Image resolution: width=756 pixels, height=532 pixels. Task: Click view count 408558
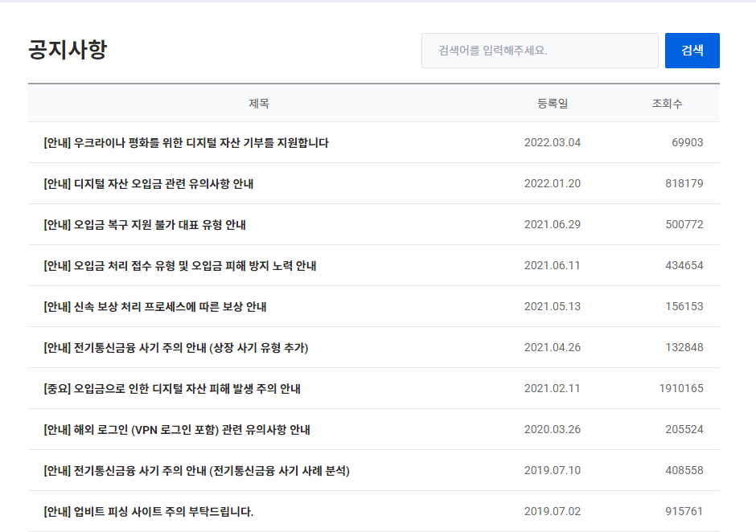click(x=684, y=470)
